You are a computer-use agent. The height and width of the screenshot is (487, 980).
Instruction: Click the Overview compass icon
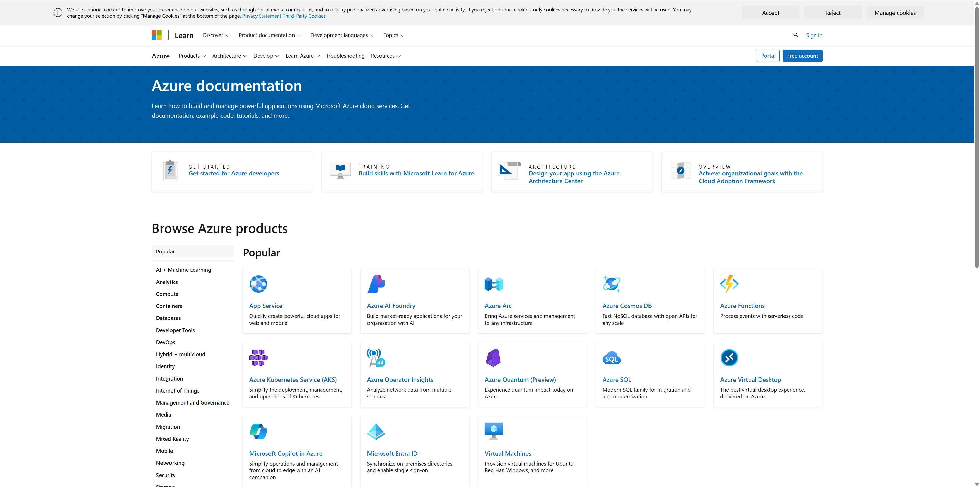pyautogui.click(x=680, y=170)
